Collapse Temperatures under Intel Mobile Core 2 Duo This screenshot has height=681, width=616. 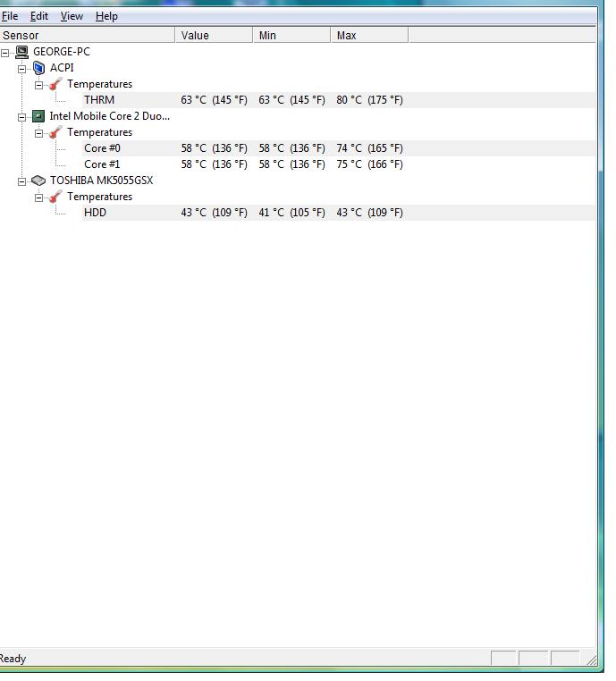click(x=38, y=133)
